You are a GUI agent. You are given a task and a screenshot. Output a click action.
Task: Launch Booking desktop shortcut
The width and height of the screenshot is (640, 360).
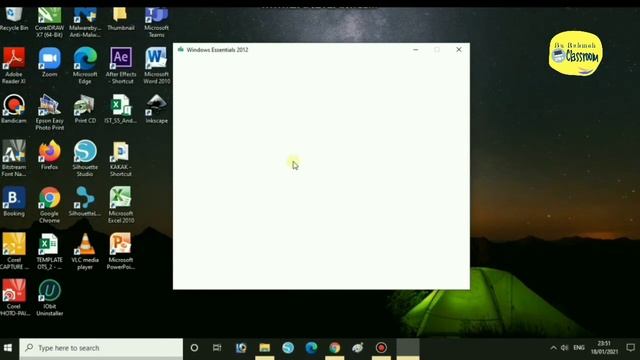tap(14, 201)
